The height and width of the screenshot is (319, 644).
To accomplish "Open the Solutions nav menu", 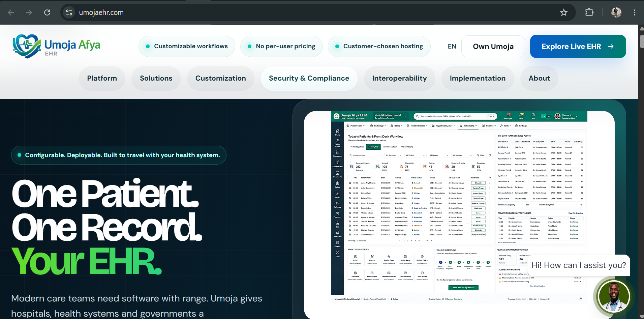I will click(x=156, y=78).
